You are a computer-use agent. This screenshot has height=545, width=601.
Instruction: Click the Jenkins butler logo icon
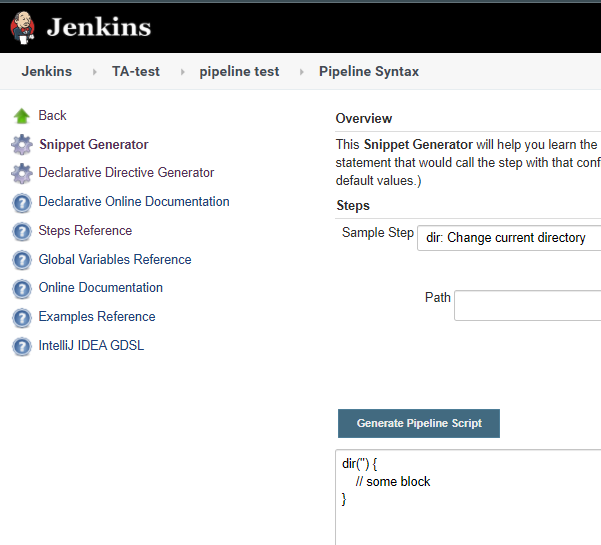click(23, 28)
